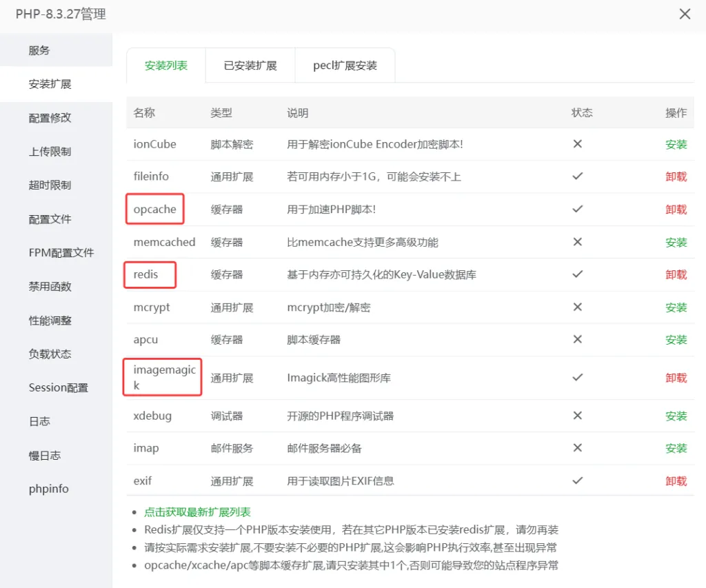View the 配置文件 section
The height and width of the screenshot is (588, 706).
[47, 219]
